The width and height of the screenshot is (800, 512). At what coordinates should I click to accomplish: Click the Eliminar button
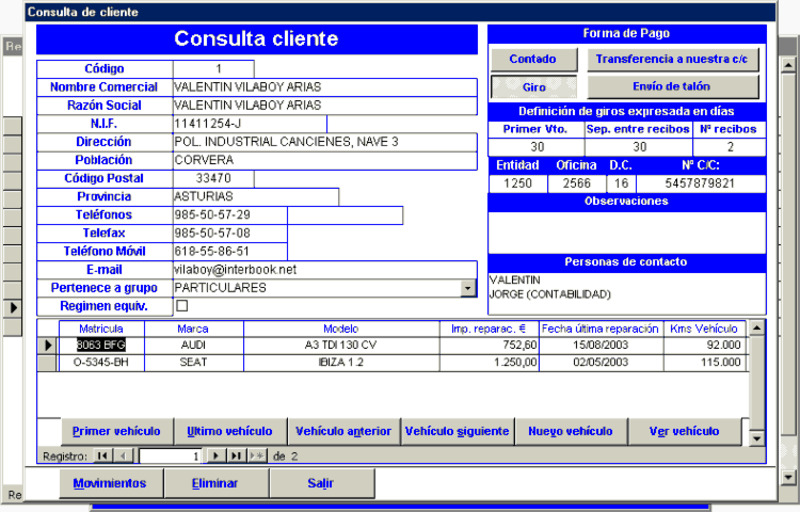click(215, 484)
